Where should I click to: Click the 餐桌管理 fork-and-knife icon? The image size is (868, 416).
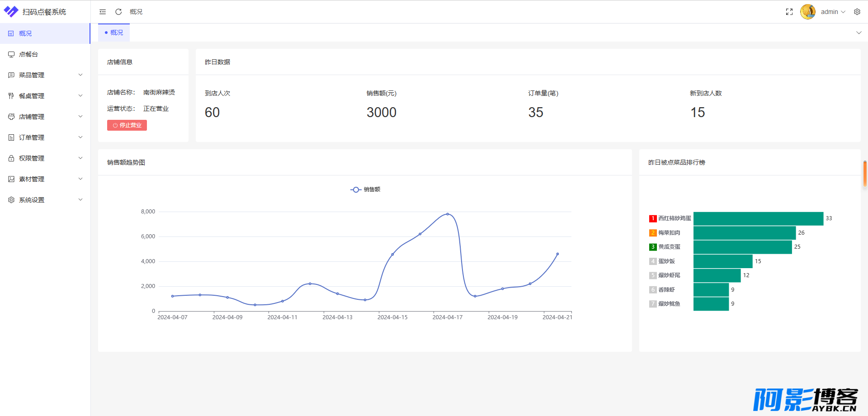pyautogui.click(x=11, y=96)
